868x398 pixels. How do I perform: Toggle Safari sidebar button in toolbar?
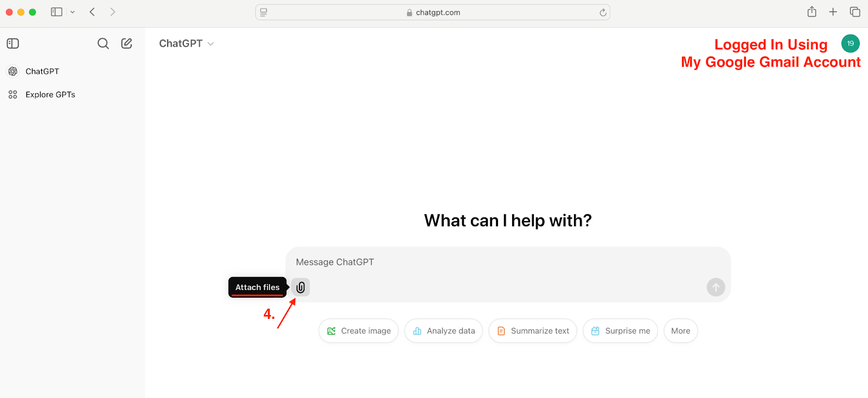pyautogui.click(x=56, y=12)
